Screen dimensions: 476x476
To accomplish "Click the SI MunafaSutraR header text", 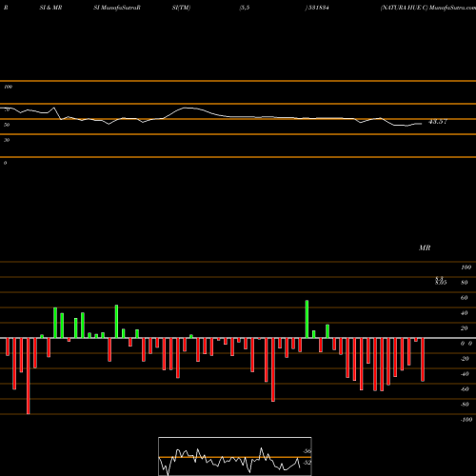I will 117,8.
